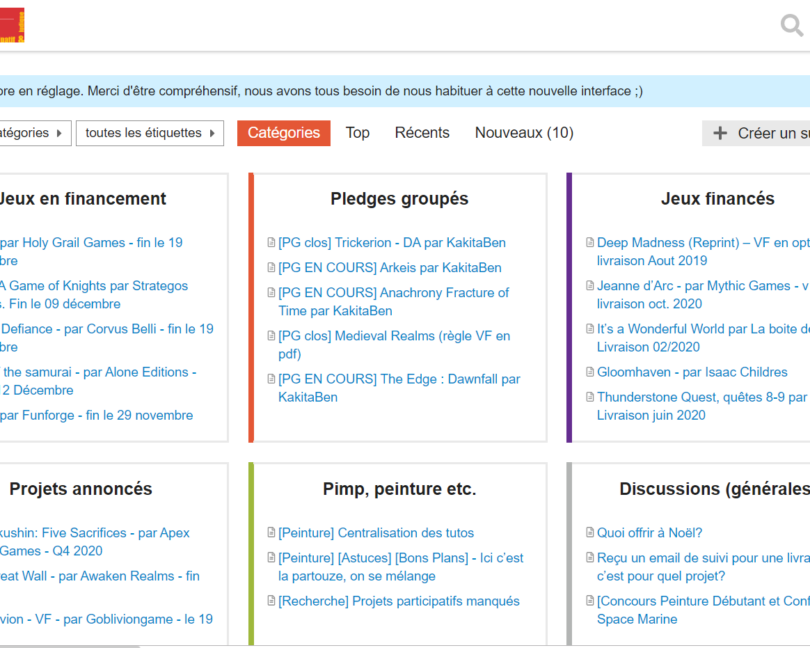Expand the catégories filter dropdown
Viewport: 810px width, 648px height.
[x=34, y=133]
